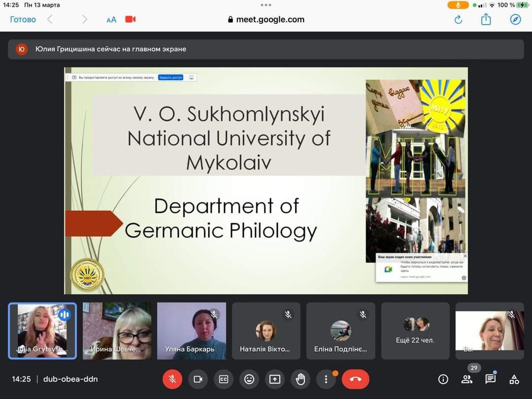Open the Safari share sheet

tap(486, 19)
